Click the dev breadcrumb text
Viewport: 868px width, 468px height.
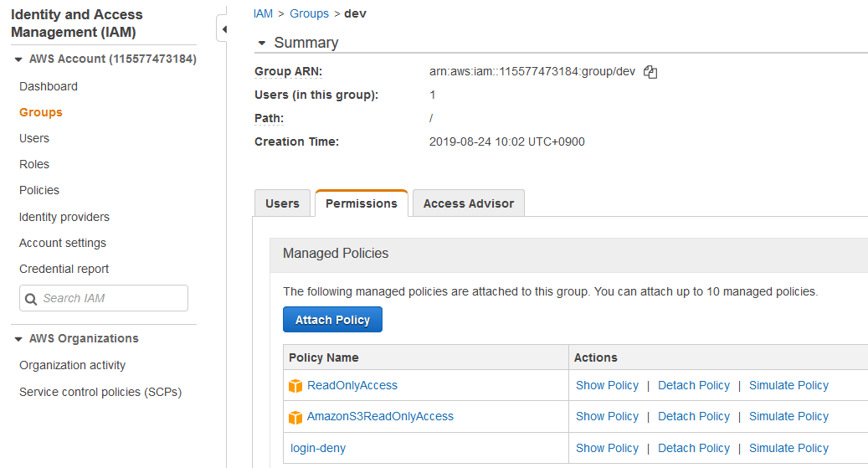[356, 13]
